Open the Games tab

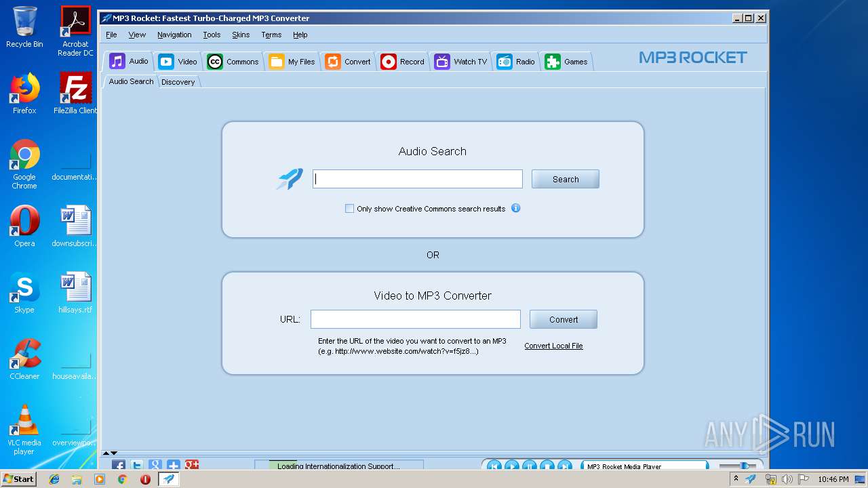tap(567, 62)
